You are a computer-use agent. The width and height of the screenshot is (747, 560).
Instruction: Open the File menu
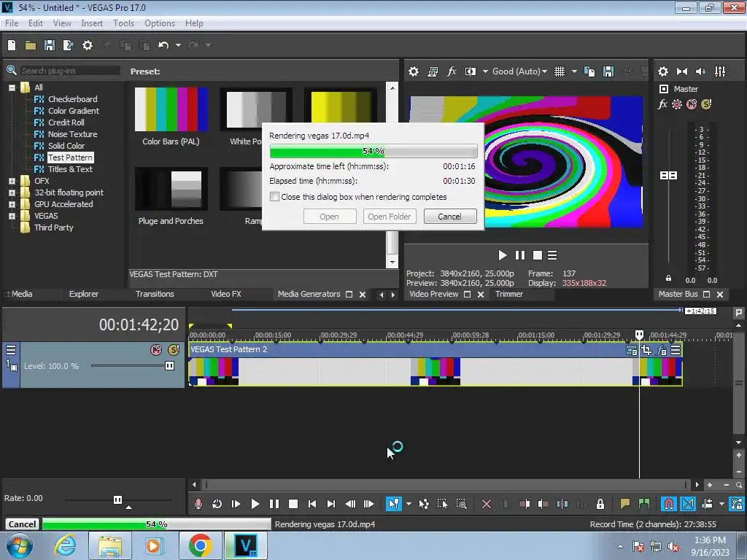(x=12, y=23)
